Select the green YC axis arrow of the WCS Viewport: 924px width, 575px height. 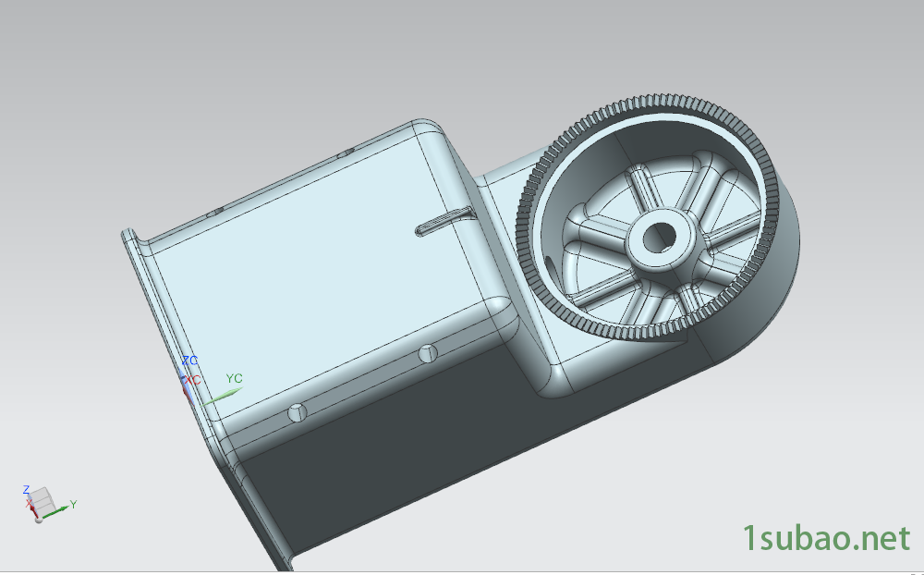click(x=222, y=395)
